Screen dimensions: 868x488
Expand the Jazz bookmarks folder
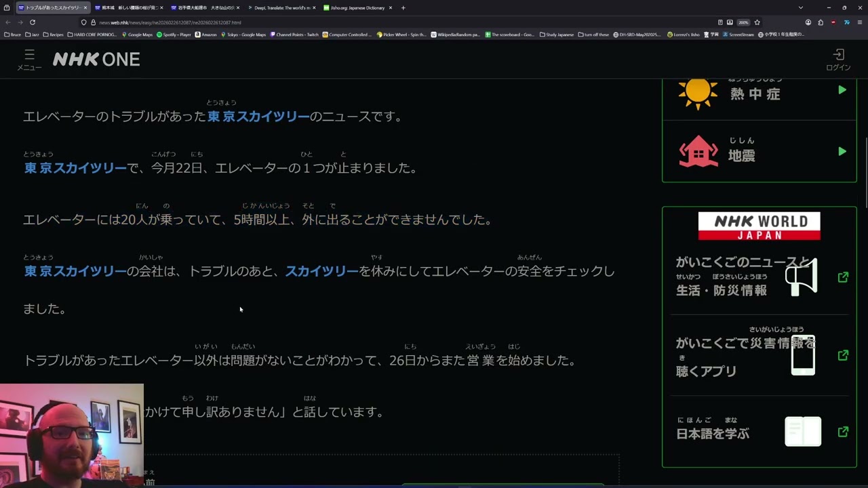tap(32, 35)
